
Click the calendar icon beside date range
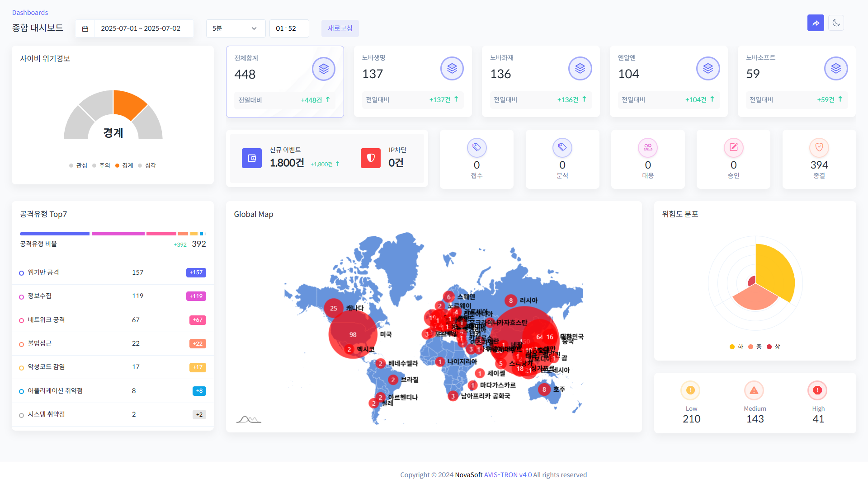[x=85, y=28]
